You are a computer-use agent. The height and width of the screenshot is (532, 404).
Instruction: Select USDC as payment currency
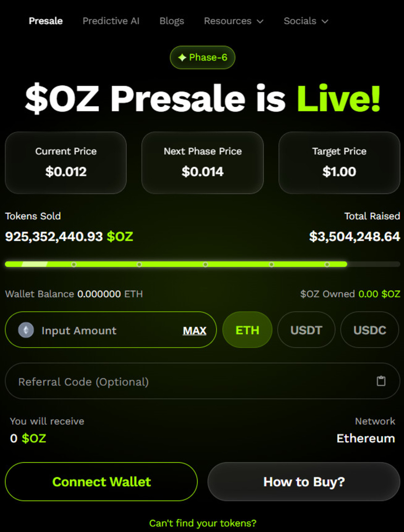coord(370,330)
